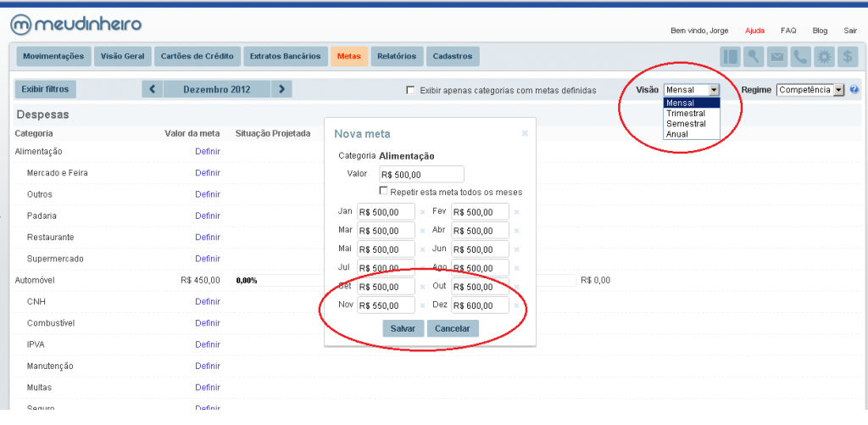Go to previous month with left arrow
Viewport: 868px width, 425px height.
[152, 88]
